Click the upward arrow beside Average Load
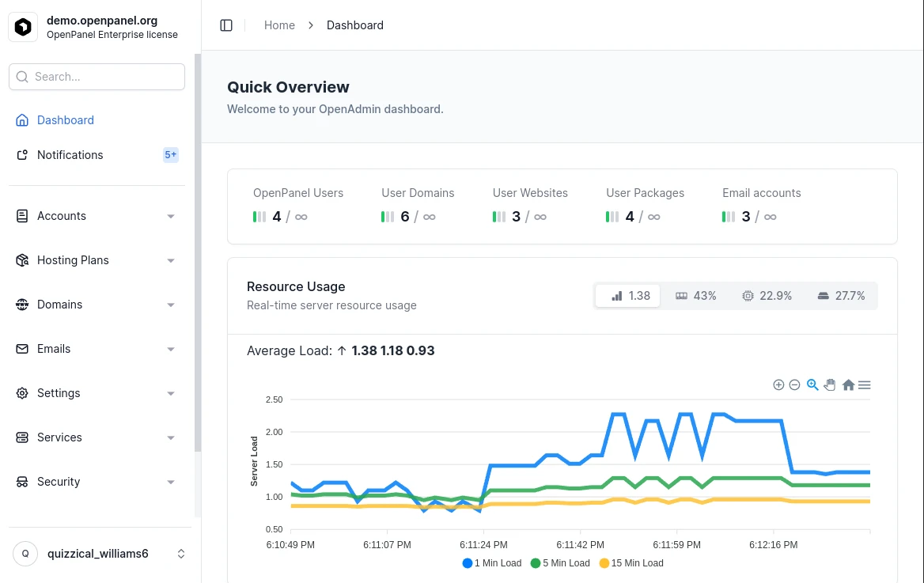Screen dimensions: 924x583 (x=342, y=350)
